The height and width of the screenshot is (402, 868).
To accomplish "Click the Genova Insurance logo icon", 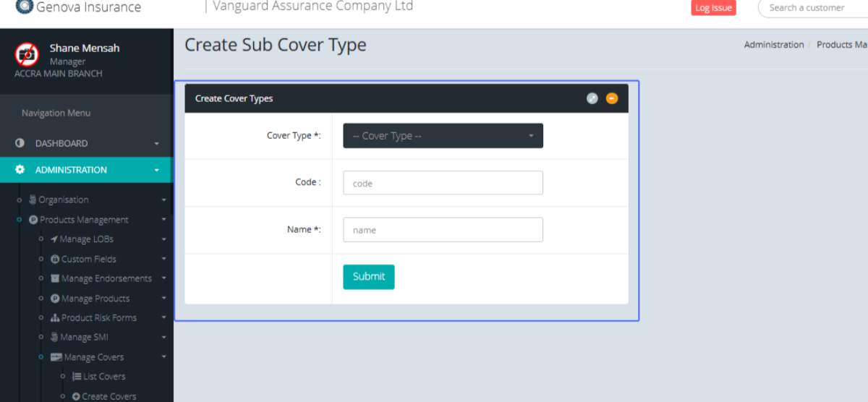I will point(24,7).
